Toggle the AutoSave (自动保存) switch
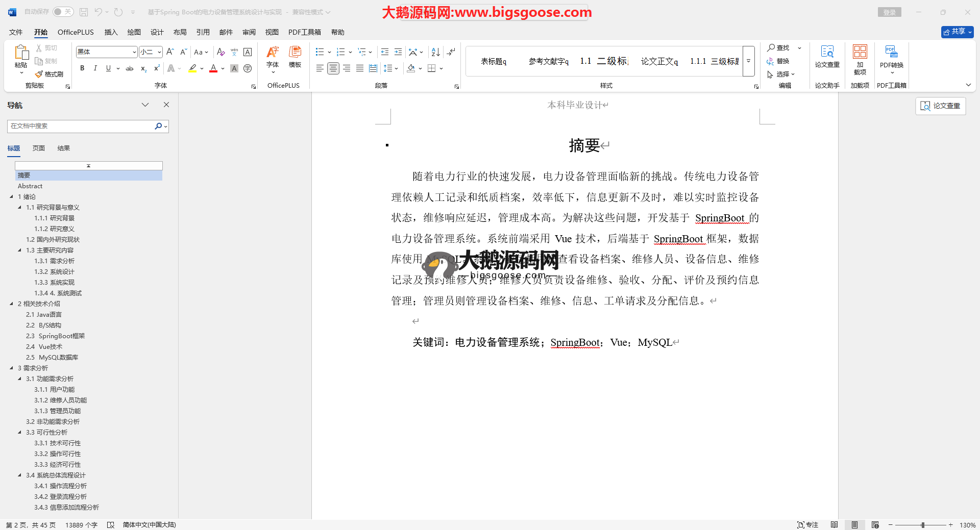The image size is (980, 530). 63,12
